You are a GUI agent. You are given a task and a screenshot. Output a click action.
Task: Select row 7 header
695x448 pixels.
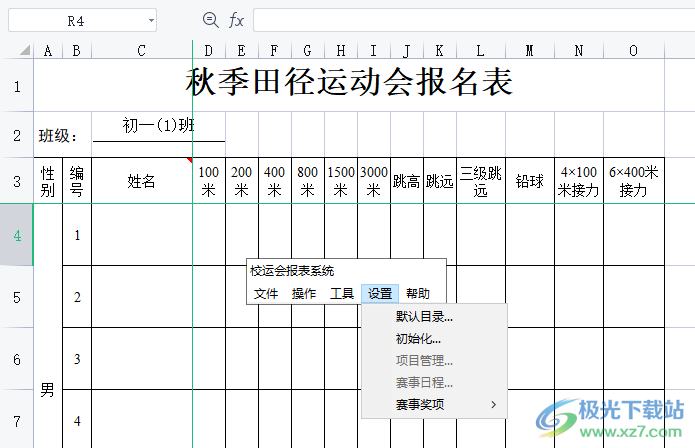click(x=17, y=420)
